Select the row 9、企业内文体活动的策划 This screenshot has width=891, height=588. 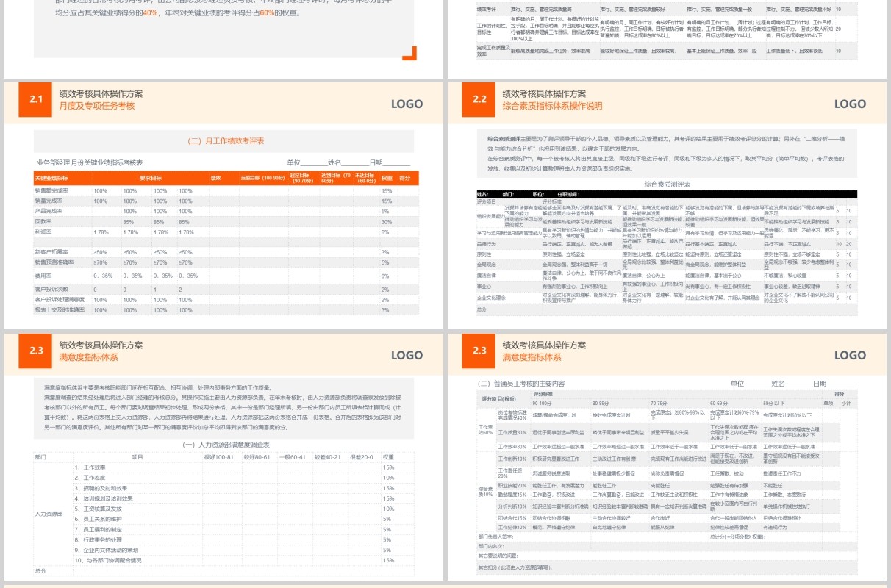106,550
